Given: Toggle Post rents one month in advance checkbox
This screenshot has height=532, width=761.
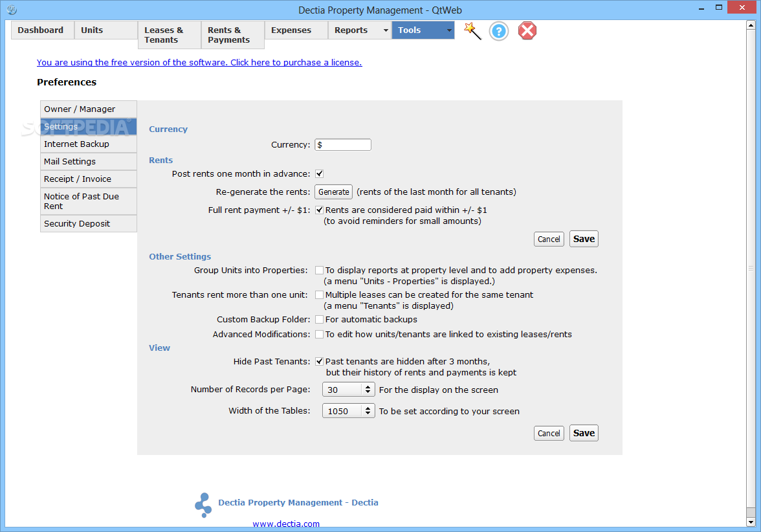Looking at the screenshot, I should coord(320,173).
